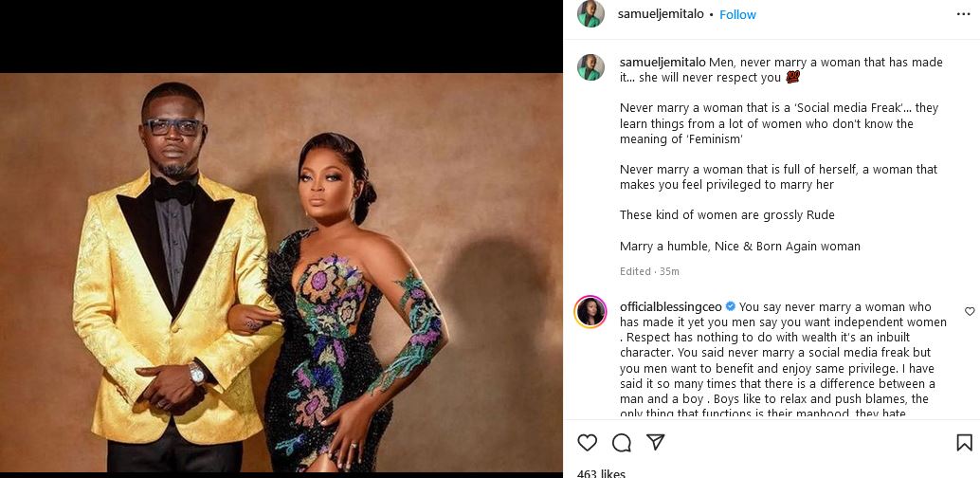Viewport: 980px width, 478px height.
Task: Follow samueljemitalo
Action: pyautogui.click(x=737, y=14)
